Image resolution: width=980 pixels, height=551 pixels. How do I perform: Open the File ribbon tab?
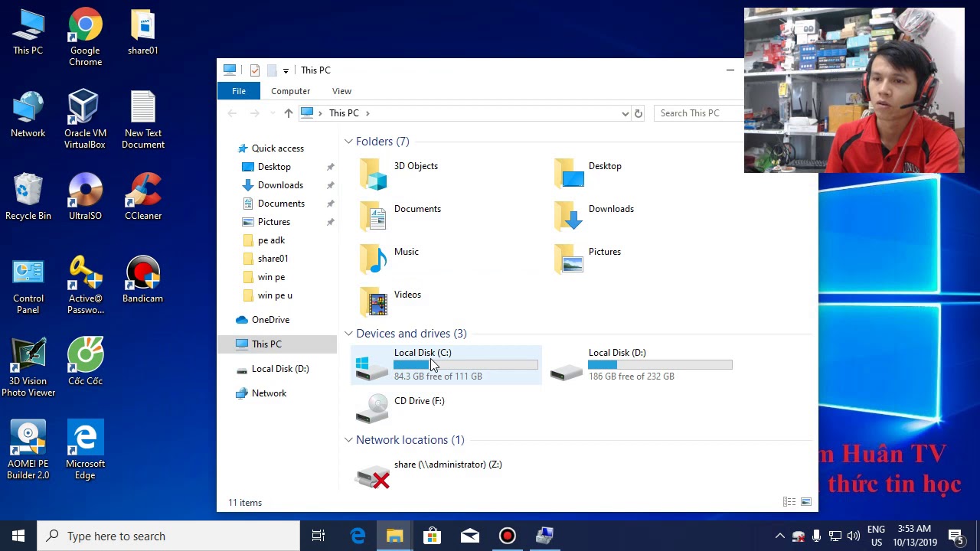pyautogui.click(x=239, y=91)
